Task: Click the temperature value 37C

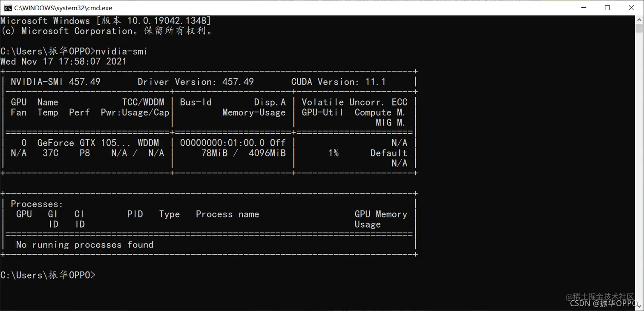Action: click(x=50, y=153)
